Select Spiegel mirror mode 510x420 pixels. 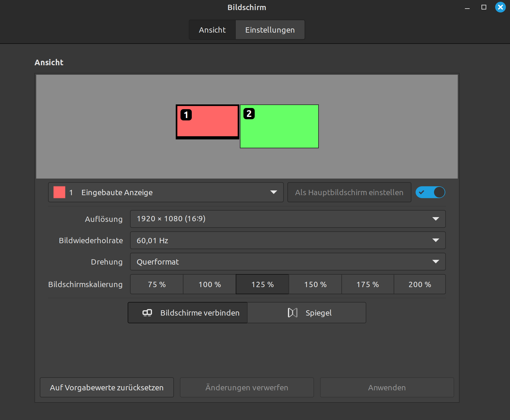307,313
